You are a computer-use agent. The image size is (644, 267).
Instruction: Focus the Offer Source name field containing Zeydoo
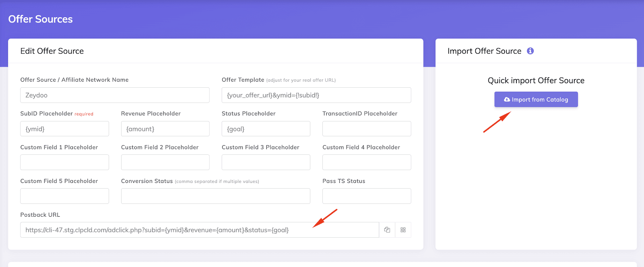tap(115, 95)
